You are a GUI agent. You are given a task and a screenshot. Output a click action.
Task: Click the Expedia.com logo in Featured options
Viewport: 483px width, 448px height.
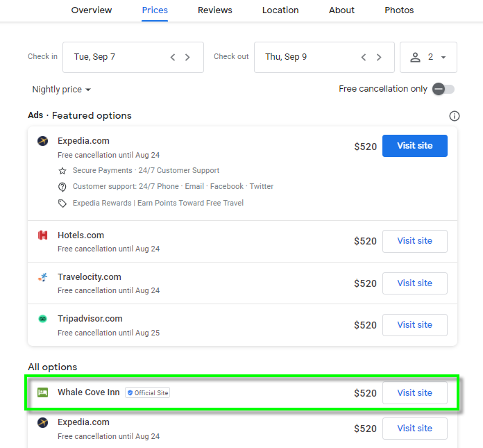pos(43,141)
